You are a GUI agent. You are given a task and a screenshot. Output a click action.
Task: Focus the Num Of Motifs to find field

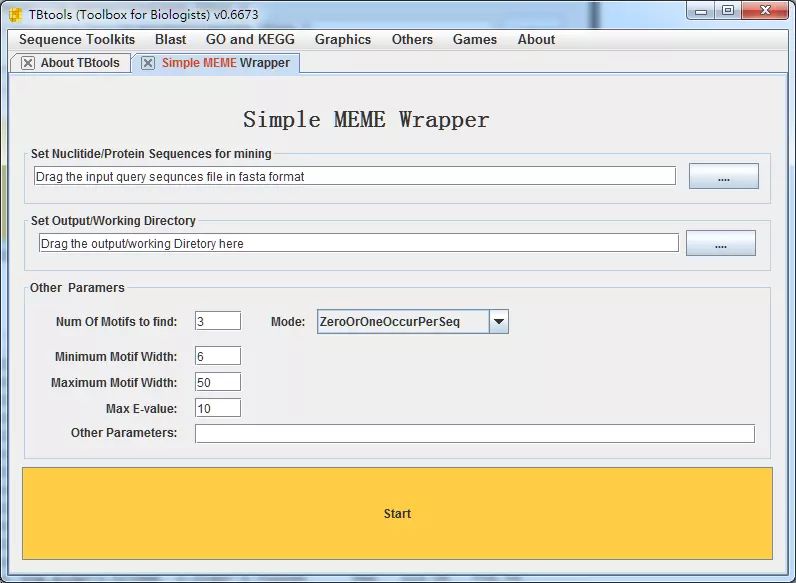[217, 321]
